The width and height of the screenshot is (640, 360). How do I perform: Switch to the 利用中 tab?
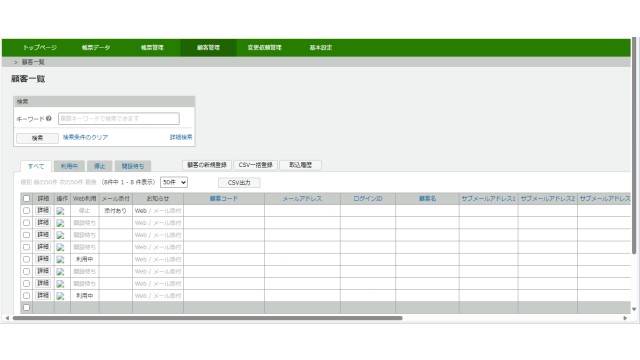69,166
